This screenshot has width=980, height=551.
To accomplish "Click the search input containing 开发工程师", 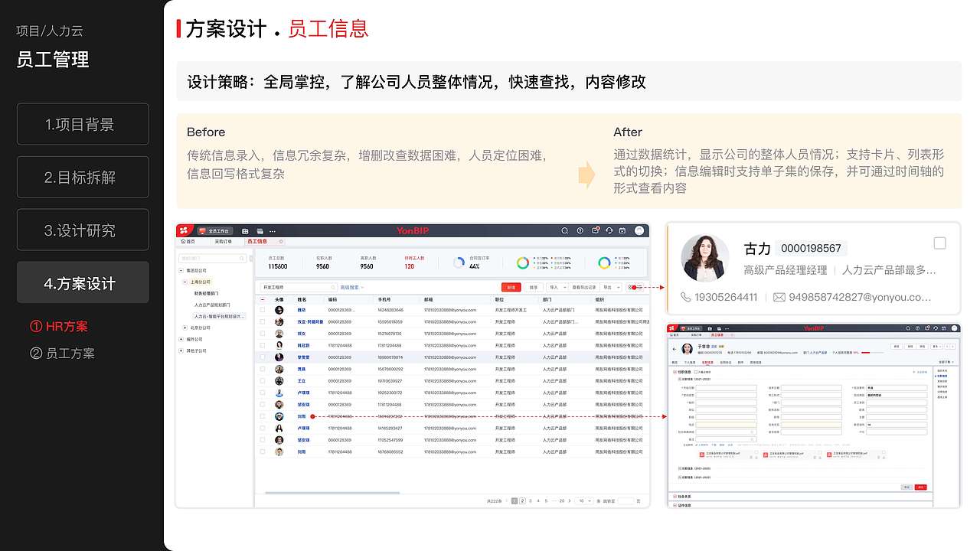I will point(298,287).
